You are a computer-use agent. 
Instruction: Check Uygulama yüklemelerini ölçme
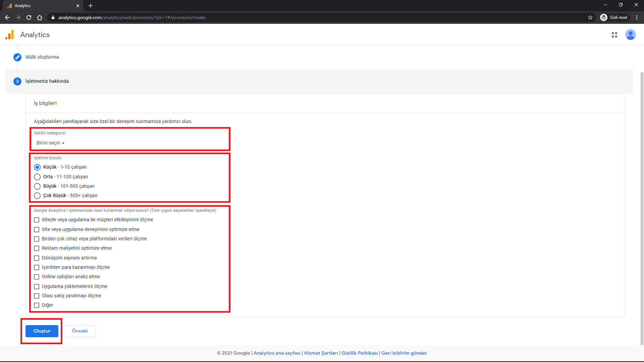click(x=37, y=287)
